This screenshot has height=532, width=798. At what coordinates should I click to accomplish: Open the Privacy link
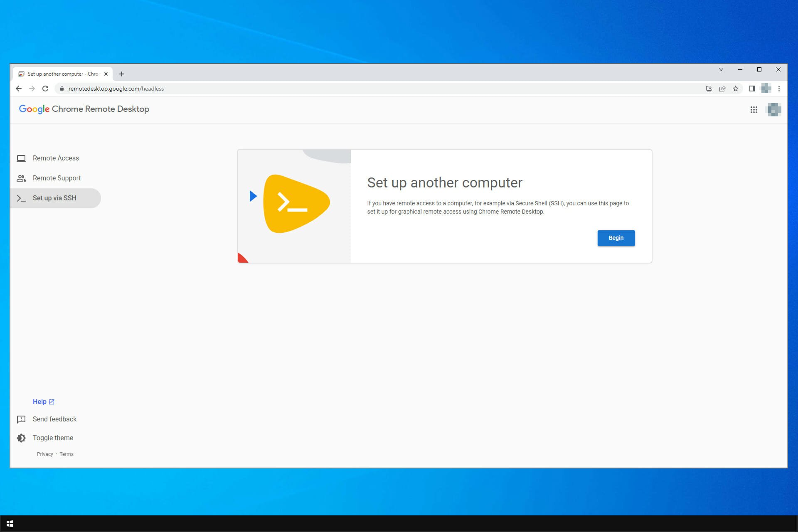[x=45, y=454]
